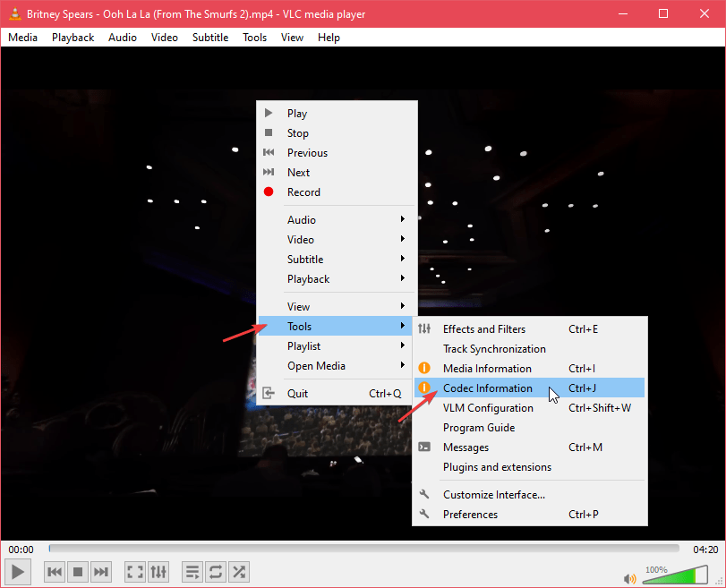Click the Play button in bottom controls

18,571
